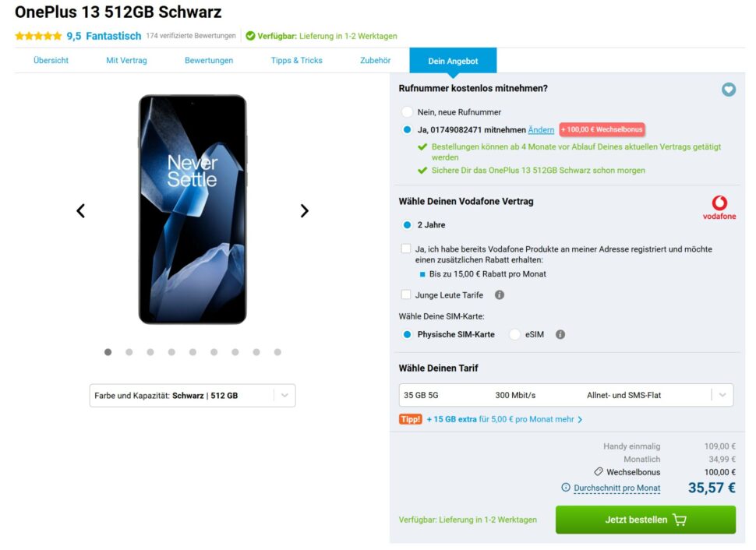Image resolution: width=756 pixels, height=550 pixels.
Task: Click the Ändern link next to phone number
Action: tap(541, 130)
